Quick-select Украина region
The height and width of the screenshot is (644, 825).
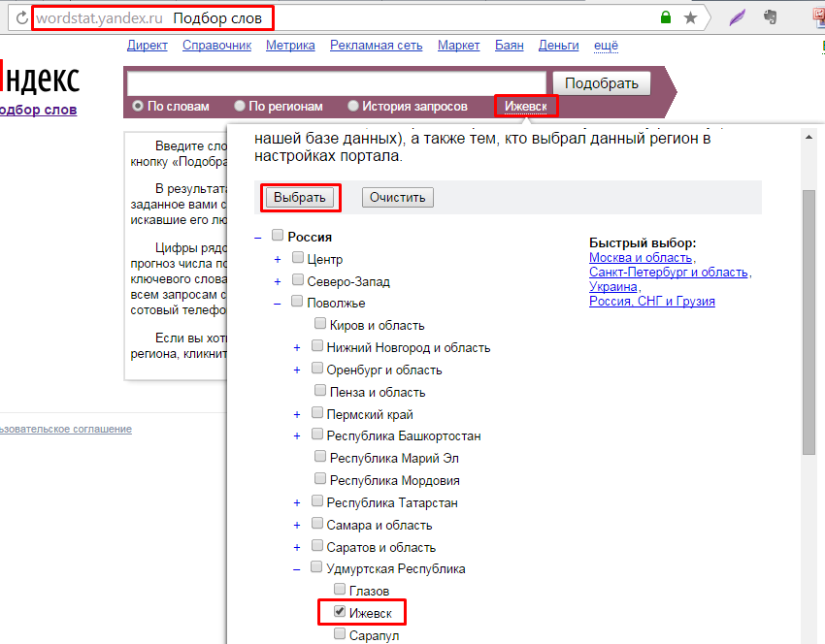click(613, 286)
